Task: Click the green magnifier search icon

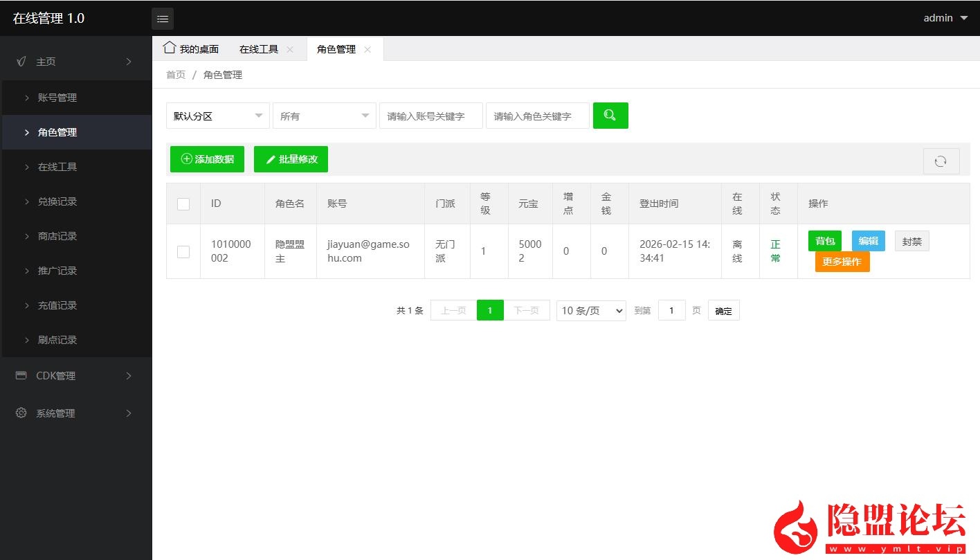Action: pos(610,115)
